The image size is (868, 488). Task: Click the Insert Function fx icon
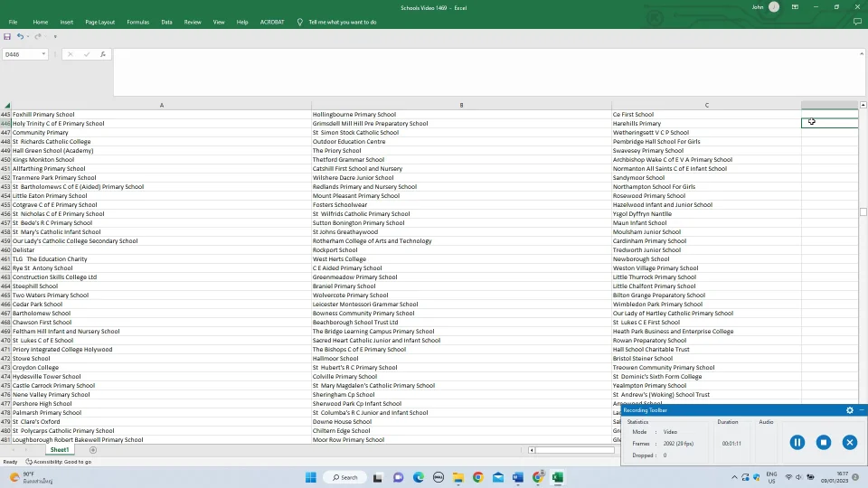[x=102, y=54]
